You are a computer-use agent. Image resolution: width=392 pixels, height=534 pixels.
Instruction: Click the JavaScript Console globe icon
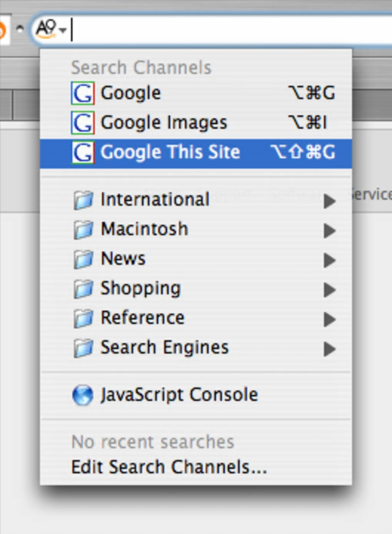(x=83, y=395)
